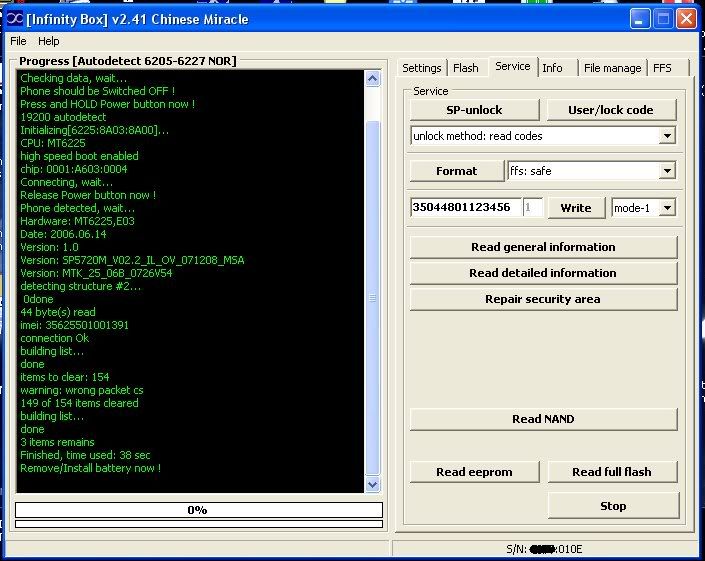Click log line 'warning: wrong packet cs'
This screenshot has width=705, height=561.
coord(82,390)
